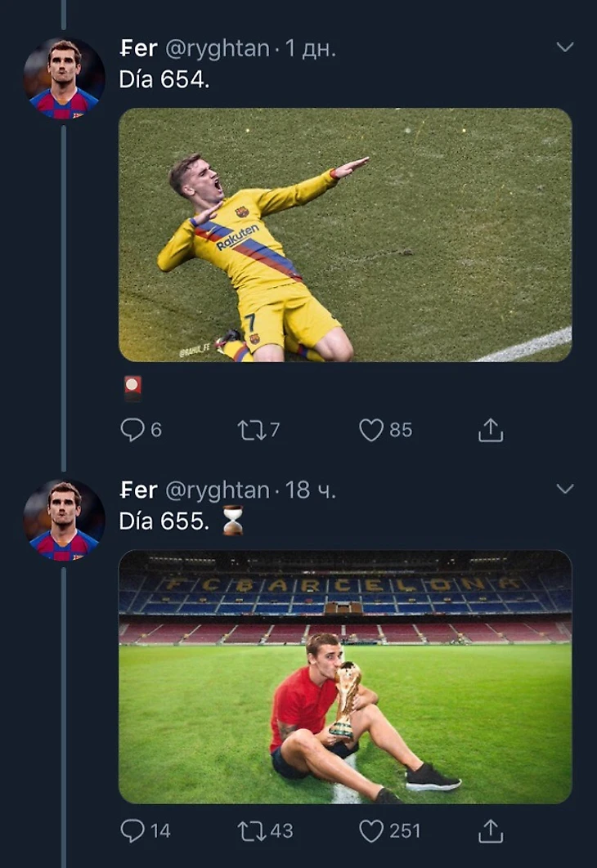Screen dimensions: 597x868
Task: Expand options chevron on Día 655 tweet
Action: 565,489
